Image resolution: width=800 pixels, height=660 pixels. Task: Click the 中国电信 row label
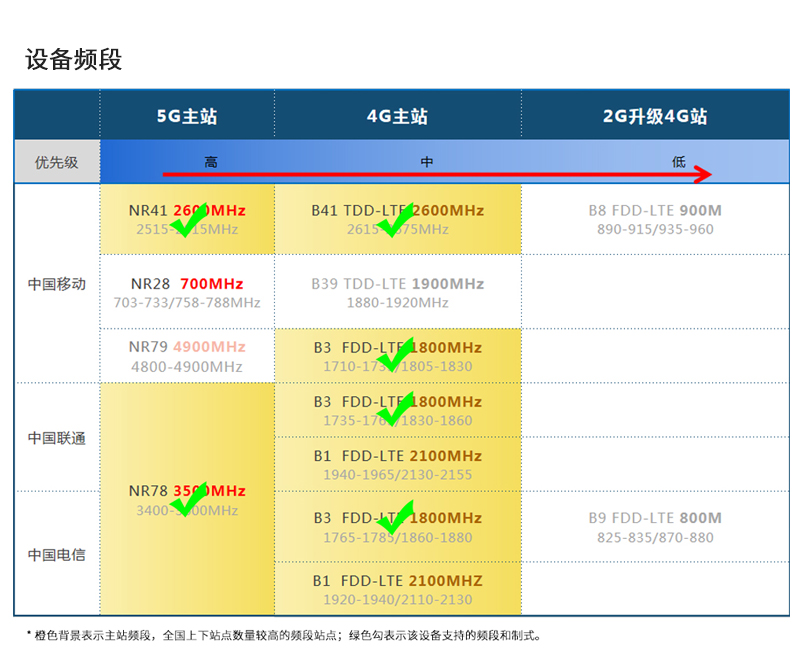click(x=56, y=554)
